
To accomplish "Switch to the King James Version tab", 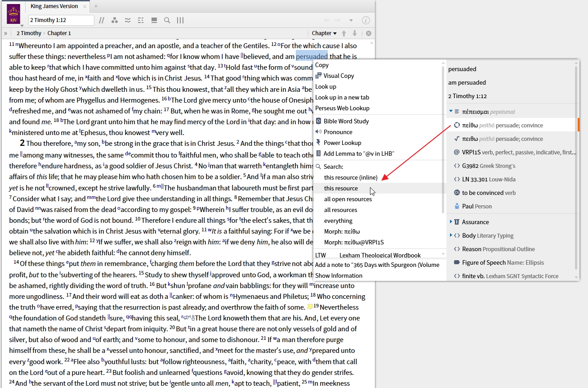I will [54, 6].
